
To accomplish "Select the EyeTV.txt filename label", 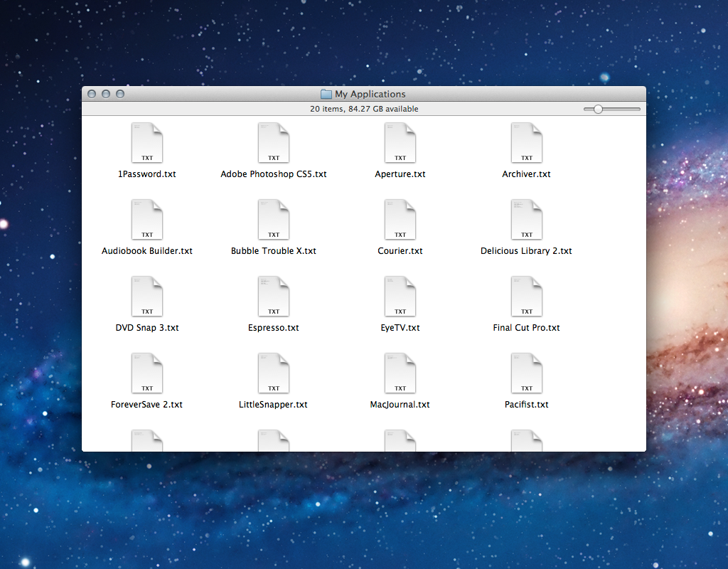I will (400, 328).
